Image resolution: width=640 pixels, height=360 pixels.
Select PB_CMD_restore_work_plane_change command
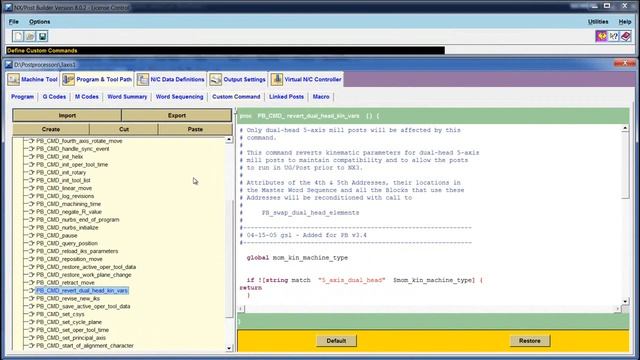tap(84, 275)
